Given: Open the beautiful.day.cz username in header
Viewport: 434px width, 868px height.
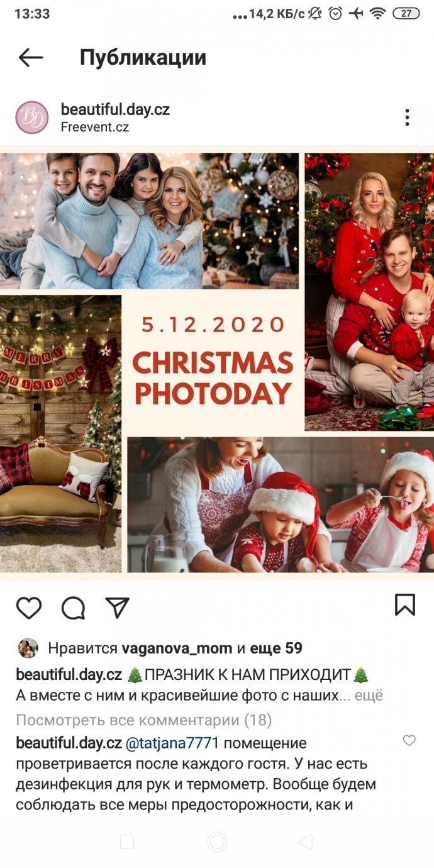Looking at the screenshot, I should (115, 109).
